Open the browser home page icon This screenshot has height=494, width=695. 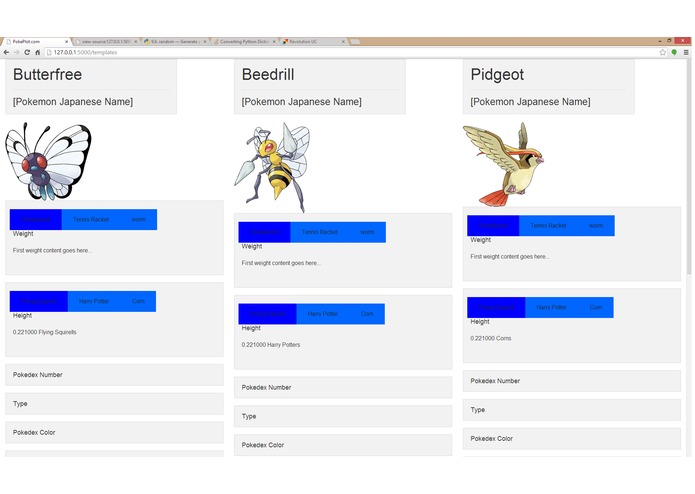(38, 52)
